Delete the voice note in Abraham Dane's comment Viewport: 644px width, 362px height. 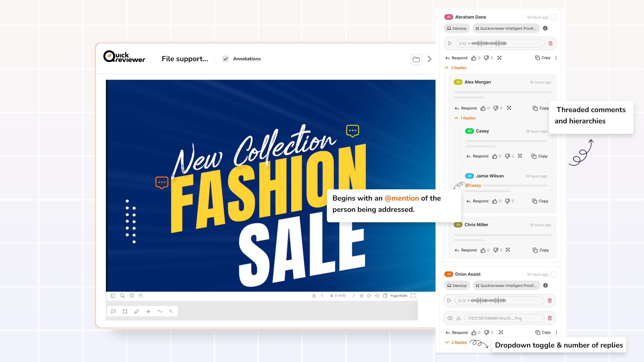550,43
